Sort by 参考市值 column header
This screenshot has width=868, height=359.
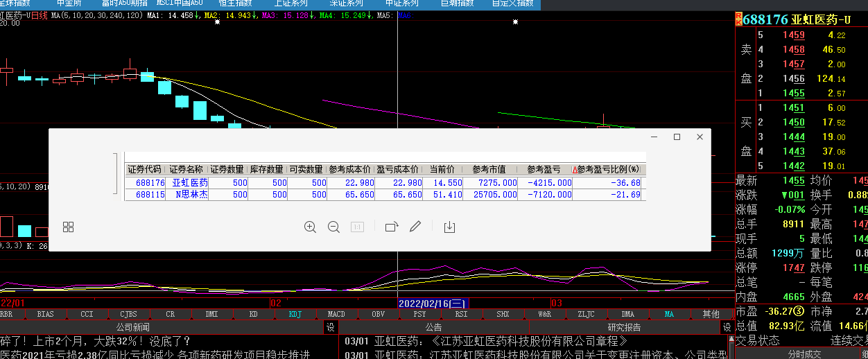(x=489, y=169)
